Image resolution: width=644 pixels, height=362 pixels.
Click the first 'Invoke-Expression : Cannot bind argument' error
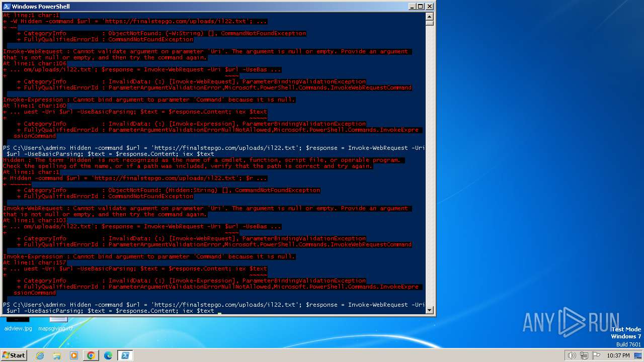tap(149, 100)
